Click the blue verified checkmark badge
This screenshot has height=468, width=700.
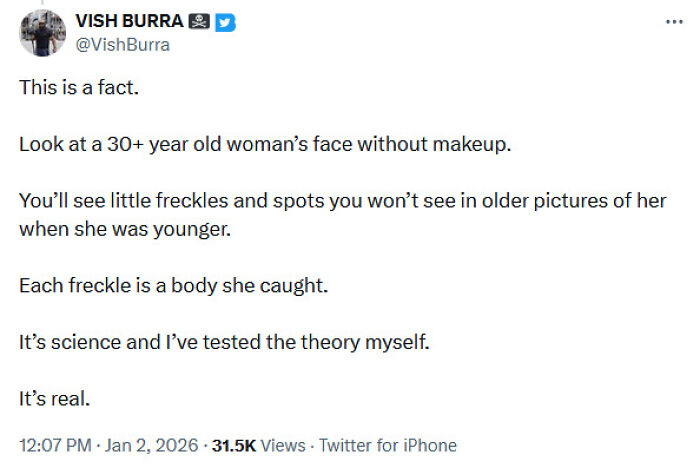click(x=227, y=22)
